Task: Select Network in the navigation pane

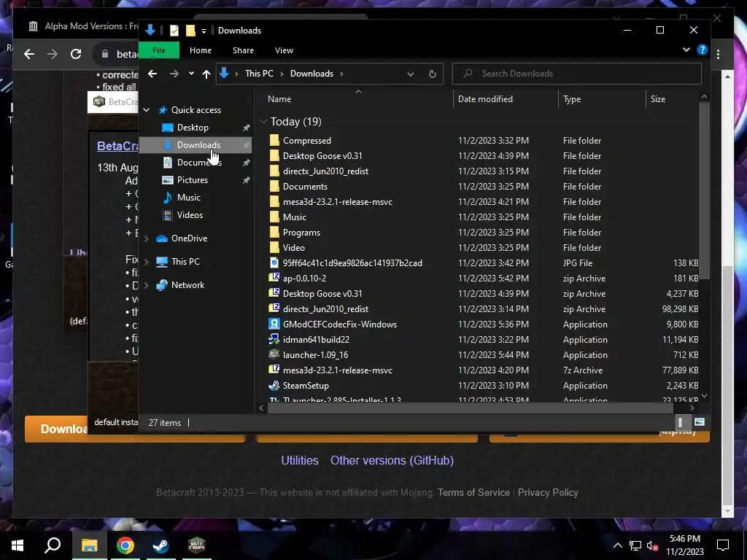Action: [187, 285]
